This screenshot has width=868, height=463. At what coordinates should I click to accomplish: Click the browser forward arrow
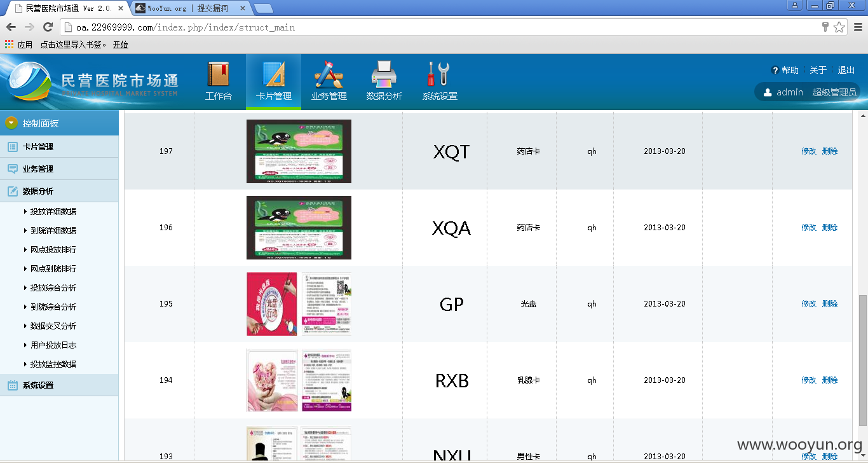click(x=29, y=27)
